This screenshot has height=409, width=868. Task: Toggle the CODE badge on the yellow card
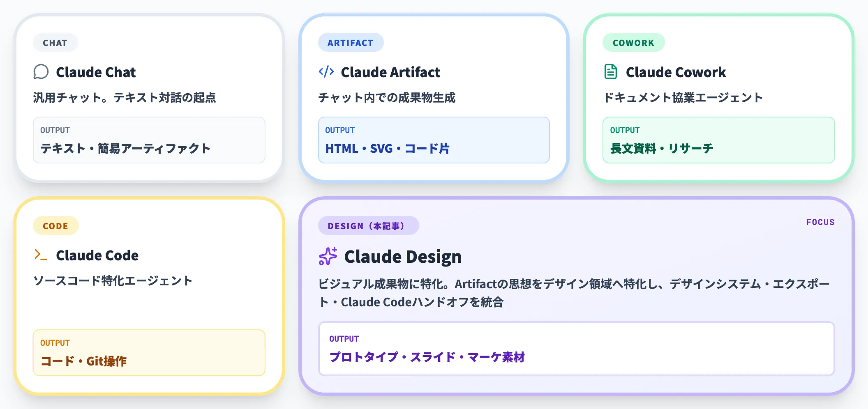coord(55,225)
